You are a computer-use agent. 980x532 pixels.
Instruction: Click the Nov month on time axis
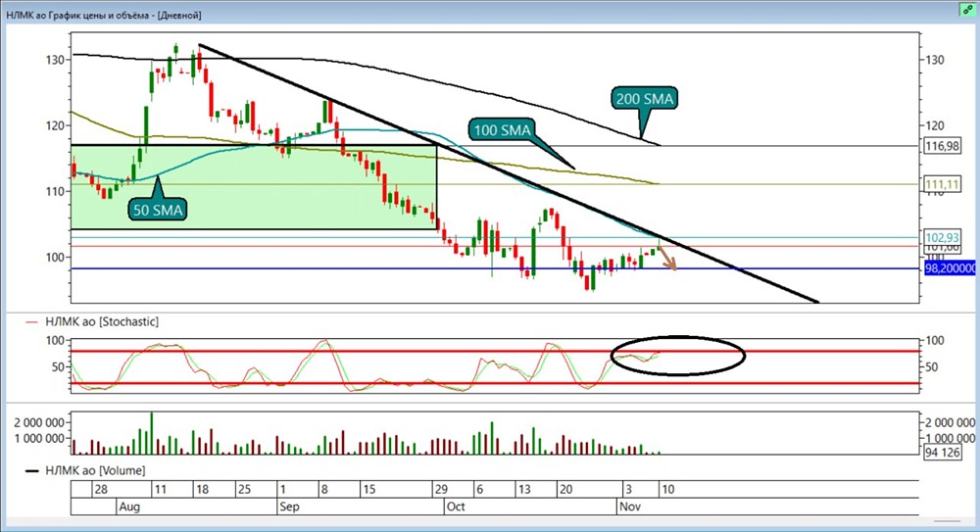628,508
